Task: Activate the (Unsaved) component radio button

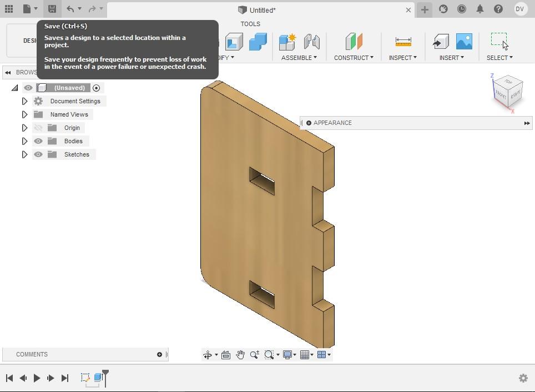Action: (x=96, y=88)
